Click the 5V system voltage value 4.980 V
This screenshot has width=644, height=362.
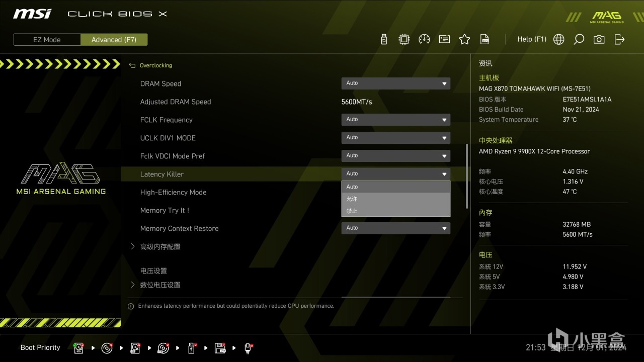(x=573, y=277)
